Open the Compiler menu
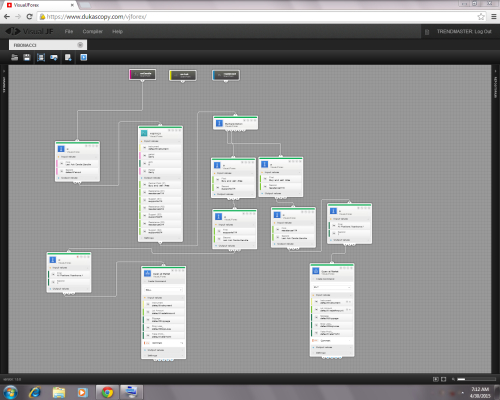Image resolution: width=500 pixels, height=400 pixels. click(x=92, y=31)
